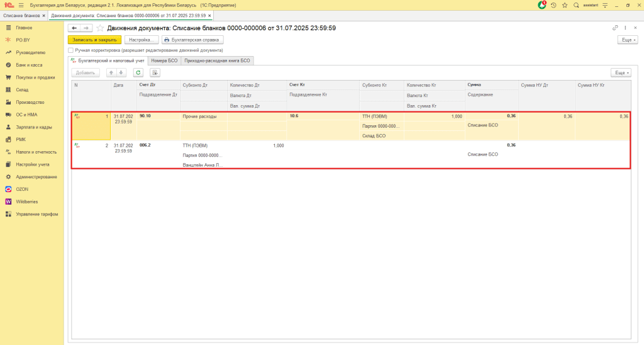Switch to the Номера БСО tab

coord(165,61)
